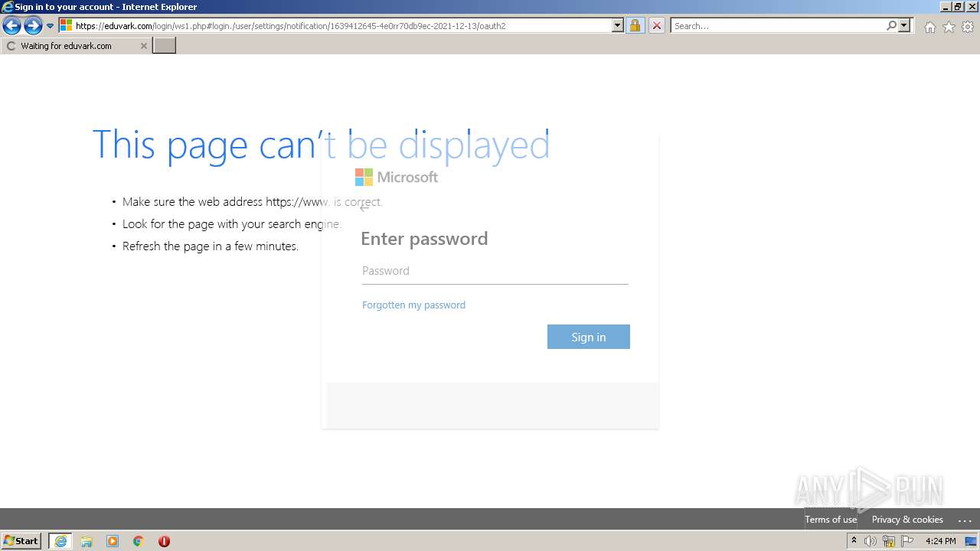This screenshot has width=980, height=551.
Task: Click the 'Enter password' heading
Action: point(424,239)
